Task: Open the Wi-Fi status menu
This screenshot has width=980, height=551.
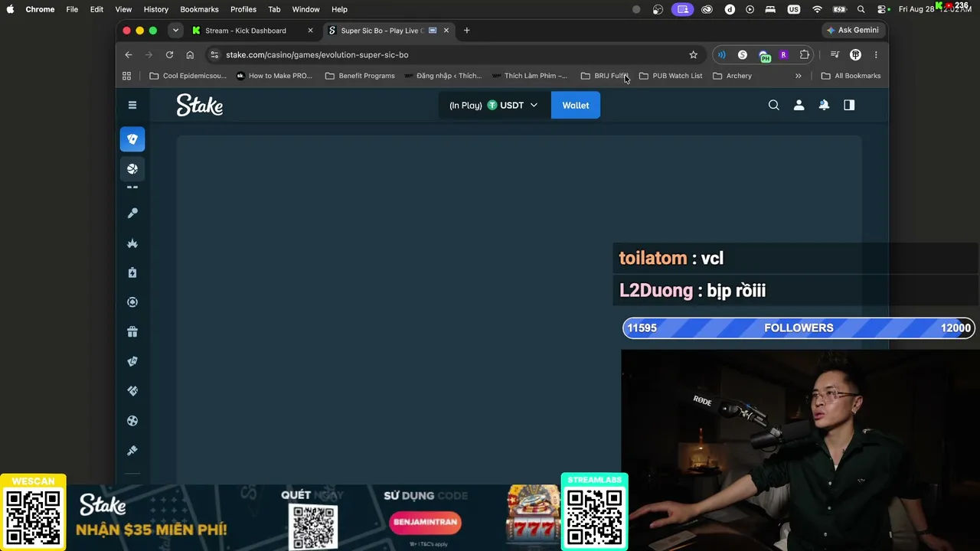Action: [x=817, y=9]
